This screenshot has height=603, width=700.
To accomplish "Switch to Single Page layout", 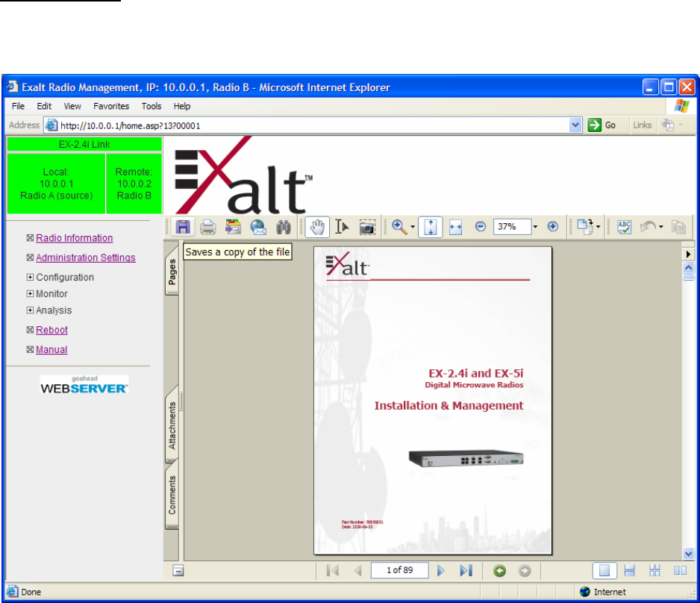I will click(x=604, y=570).
